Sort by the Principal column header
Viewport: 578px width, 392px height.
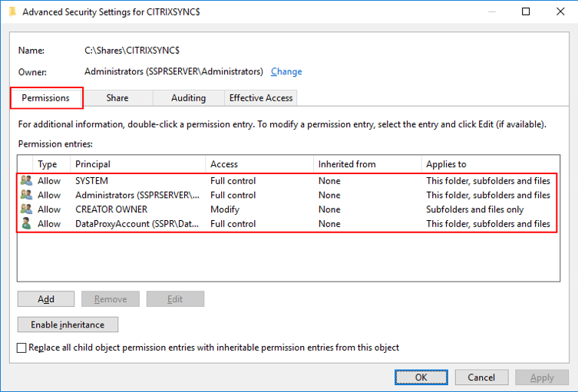pos(138,164)
